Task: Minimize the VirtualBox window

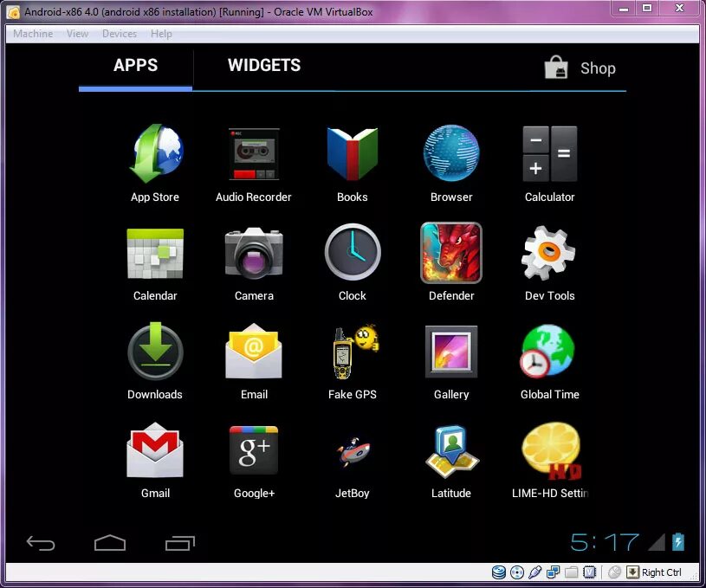Action: [624, 8]
